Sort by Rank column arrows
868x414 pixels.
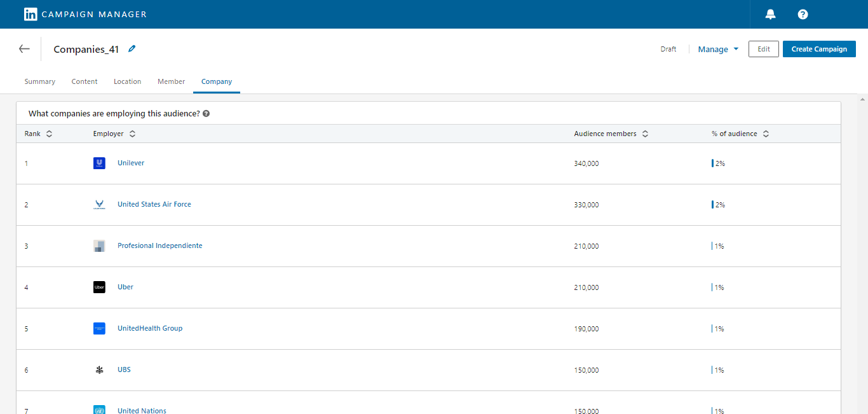tap(49, 134)
